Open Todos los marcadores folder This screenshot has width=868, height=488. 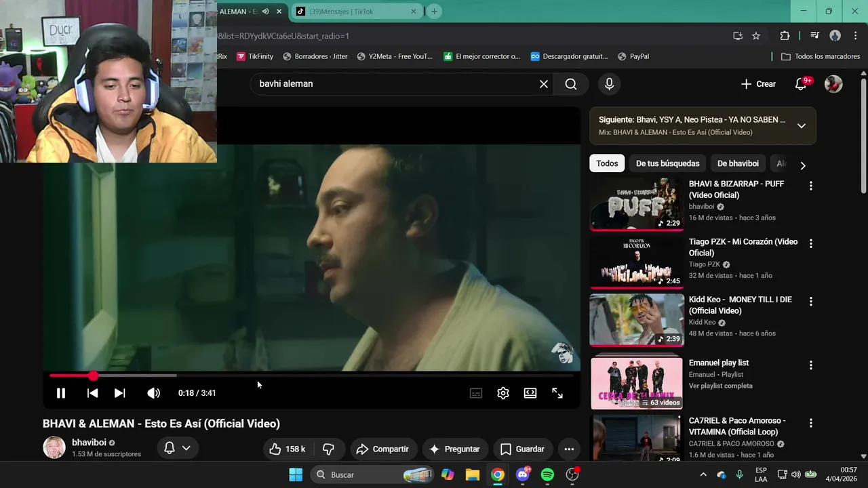(821, 56)
